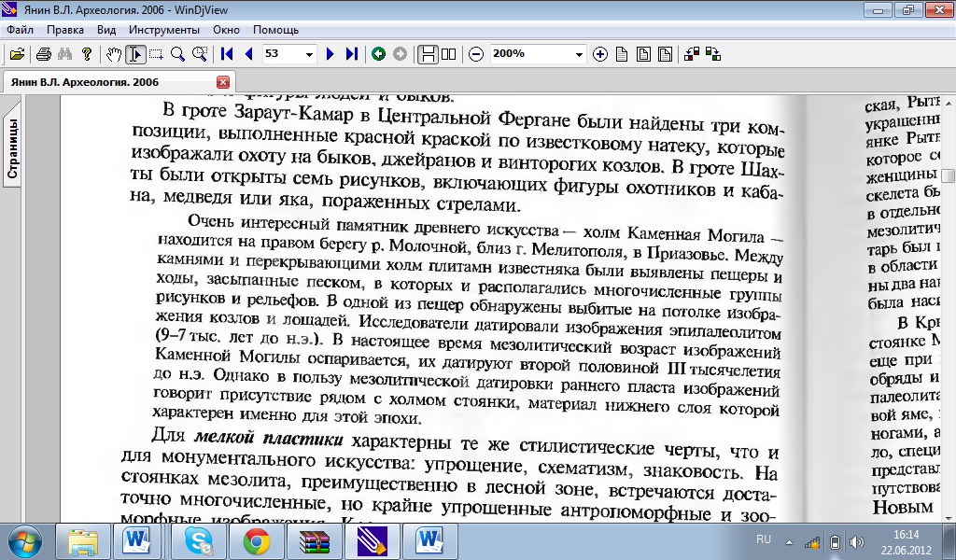Click the page number field showing 53

pos(282,53)
